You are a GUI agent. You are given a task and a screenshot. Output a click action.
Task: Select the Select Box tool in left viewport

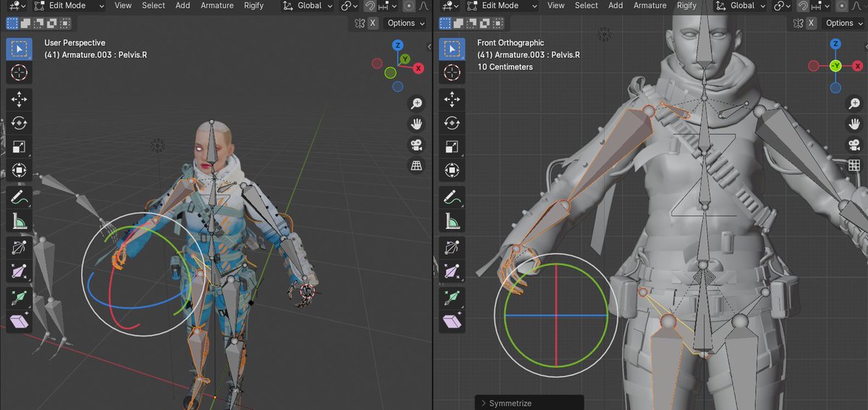coord(19,50)
